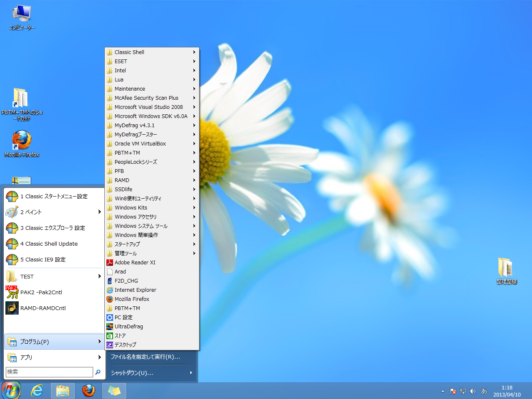Launch UltraDefrag from the programs menu

128,326
